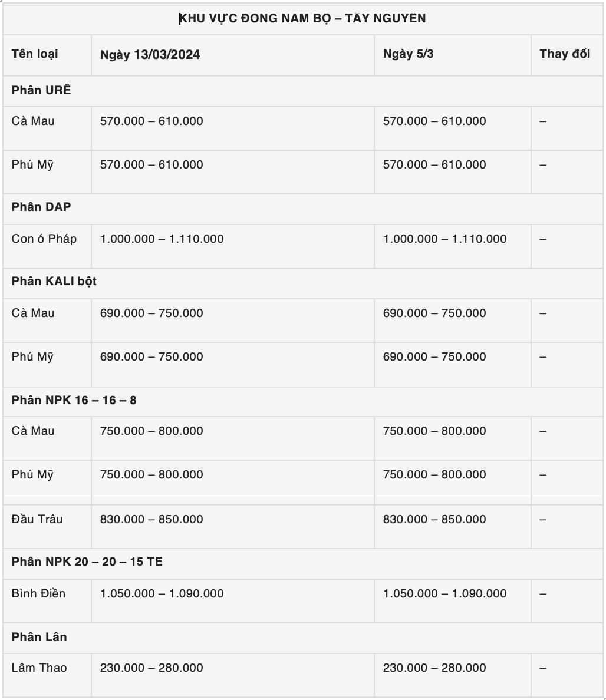Click the 'Ngày 5/3' column header
The width and height of the screenshot is (606, 700).
click(x=409, y=54)
